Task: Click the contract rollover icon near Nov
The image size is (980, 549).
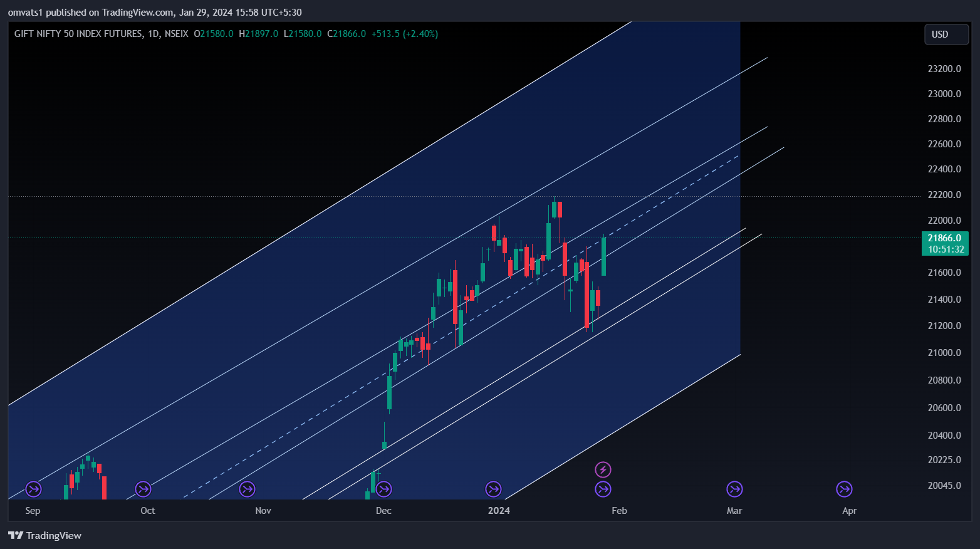Action: click(x=248, y=489)
